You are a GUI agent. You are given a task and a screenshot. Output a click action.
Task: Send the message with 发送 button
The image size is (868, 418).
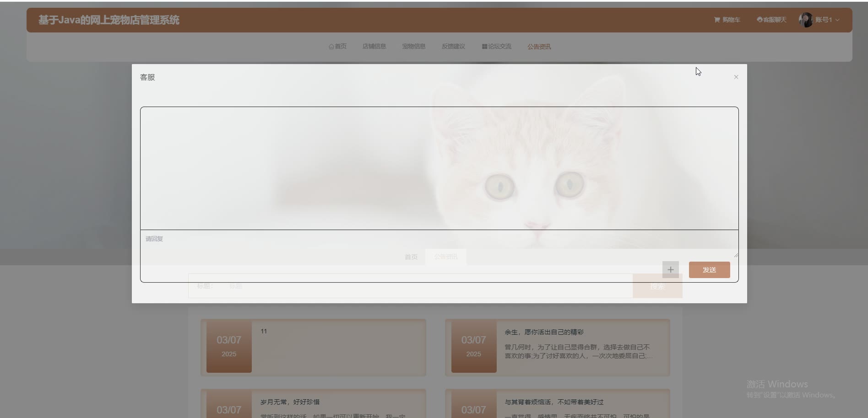click(x=709, y=270)
